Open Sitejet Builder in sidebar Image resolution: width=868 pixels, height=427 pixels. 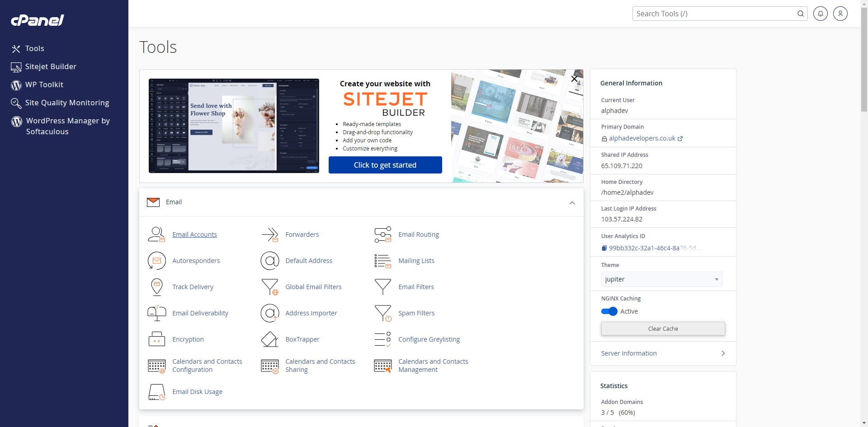click(50, 66)
